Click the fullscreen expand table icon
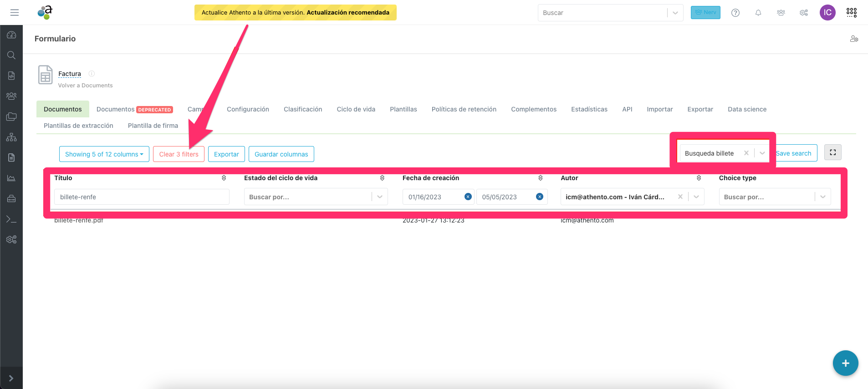Image resolution: width=868 pixels, height=389 pixels. (832, 152)
